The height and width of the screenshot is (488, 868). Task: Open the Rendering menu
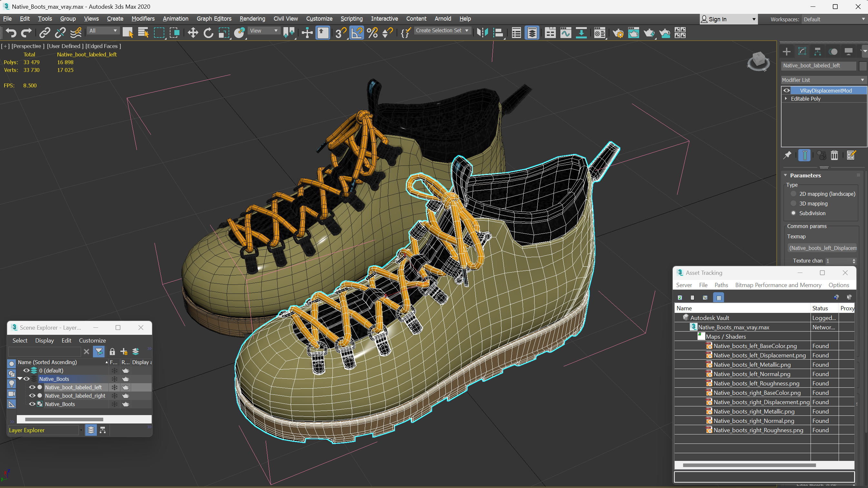[252, 18]
